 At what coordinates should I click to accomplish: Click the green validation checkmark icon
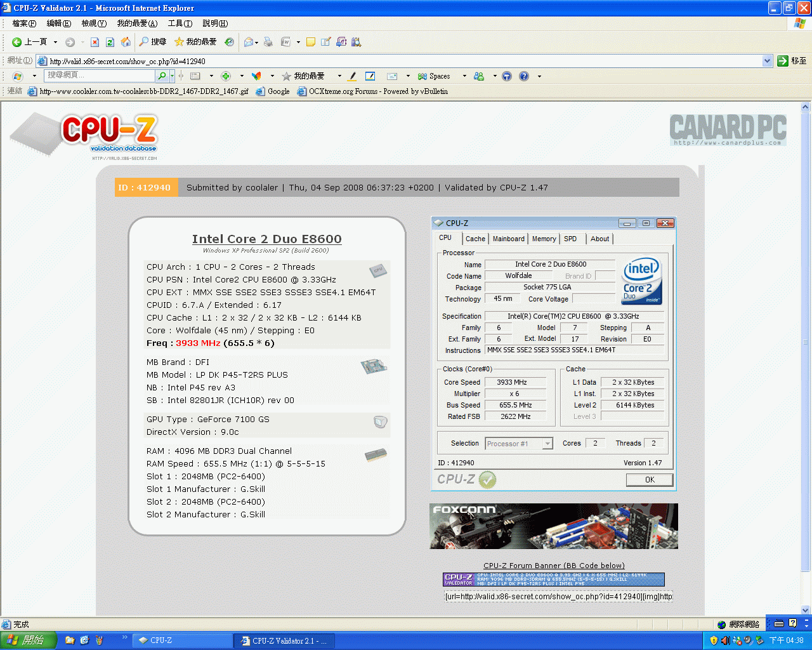(487, 479)
